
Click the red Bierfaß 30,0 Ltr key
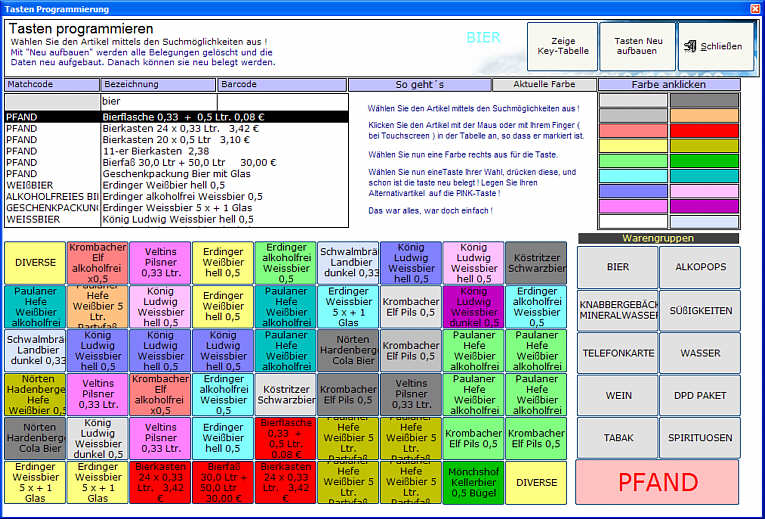(x=223, y=482)
